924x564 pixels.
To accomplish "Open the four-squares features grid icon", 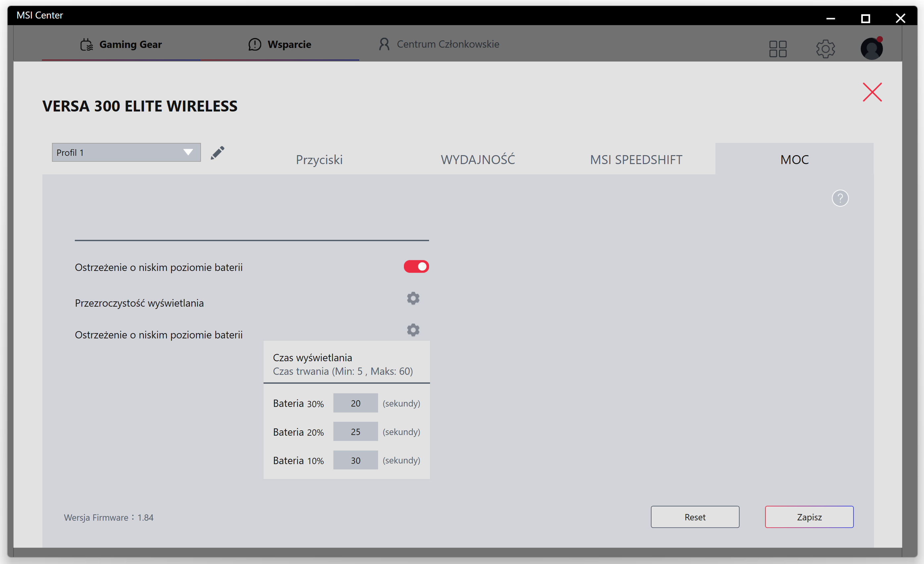I will coord(777,49).
